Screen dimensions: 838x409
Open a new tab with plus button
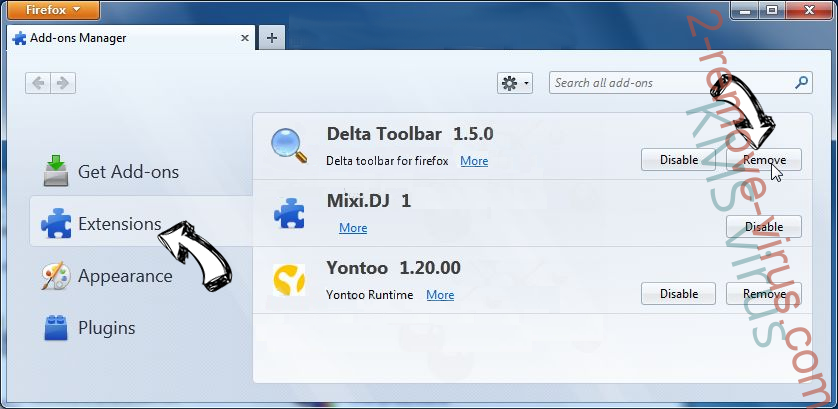271,38
